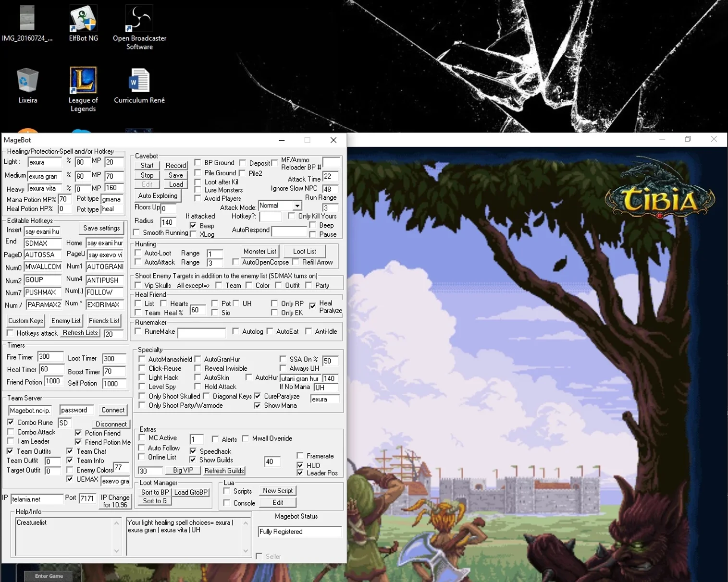Click the Sort to G button
This screenshot has height=582, width=728.
[x=155, y=501]
